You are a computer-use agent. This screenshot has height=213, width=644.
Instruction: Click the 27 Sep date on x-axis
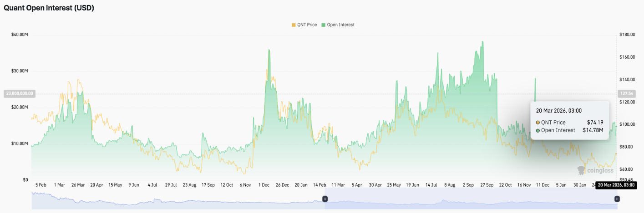coord(487,185)
